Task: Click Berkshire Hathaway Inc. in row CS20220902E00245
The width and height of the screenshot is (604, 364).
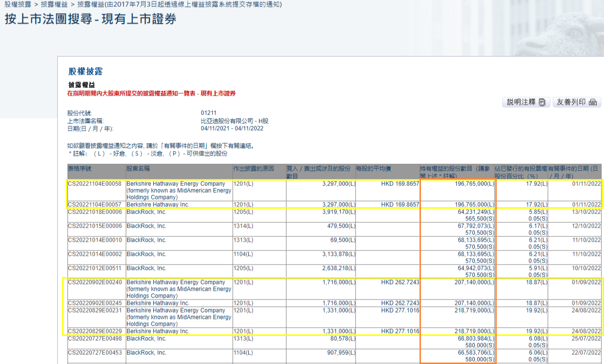Action: [x=158, y=303]
